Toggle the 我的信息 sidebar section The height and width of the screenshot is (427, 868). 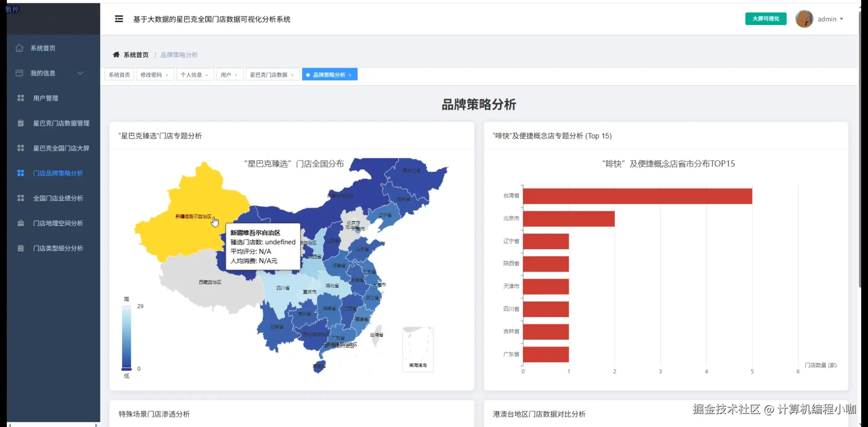coord(43,73)
